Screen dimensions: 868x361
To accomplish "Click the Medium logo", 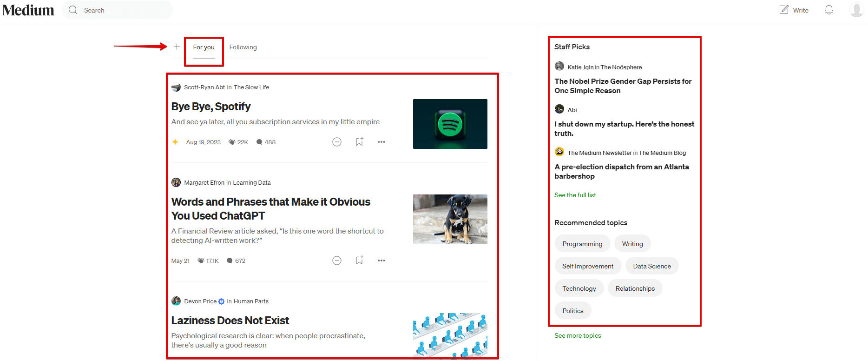I will 28,10.
